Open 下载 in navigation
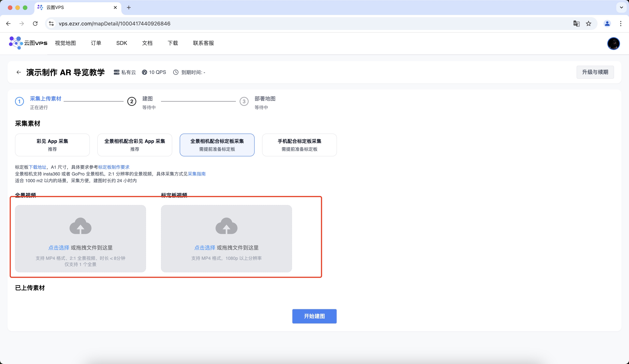This screenshot has height=364, width=629. click(x=173, y=43)
